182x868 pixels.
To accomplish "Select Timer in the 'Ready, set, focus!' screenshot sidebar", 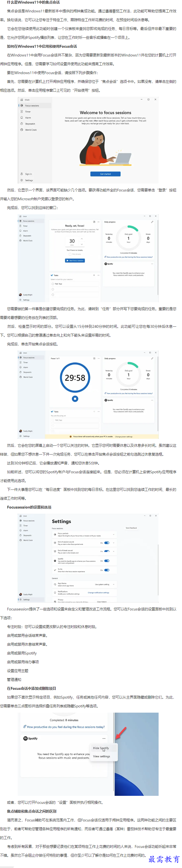I will coord(31,226).
